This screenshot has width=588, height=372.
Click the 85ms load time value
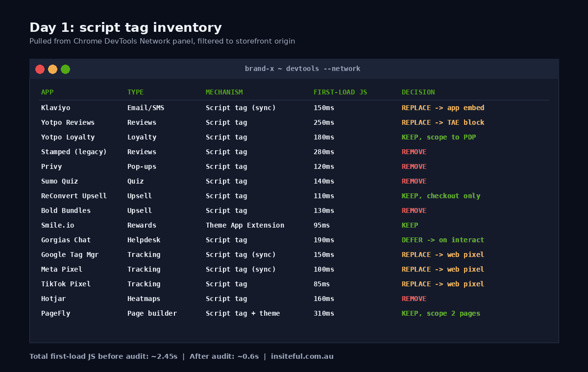coord(322,284)
